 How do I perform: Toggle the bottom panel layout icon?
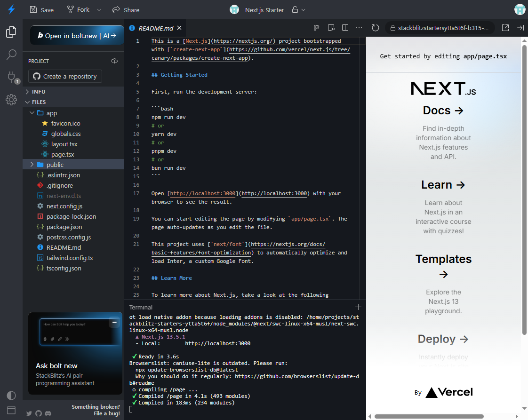(11, 410)
